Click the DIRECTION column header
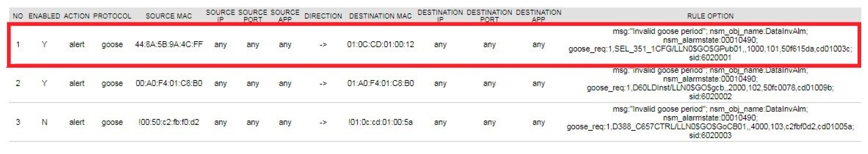Image resolution: width=868 pixels, height=154 pixels. coord(323,16)
